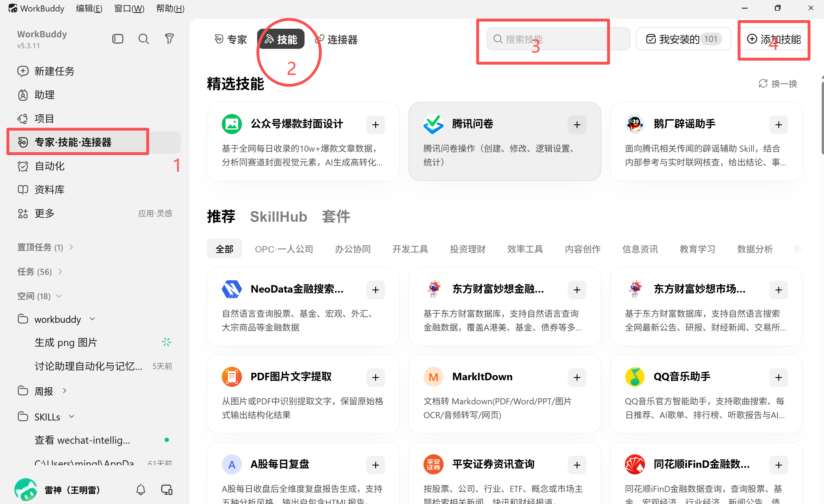Filter by 办公协同 category

point(353,249)
